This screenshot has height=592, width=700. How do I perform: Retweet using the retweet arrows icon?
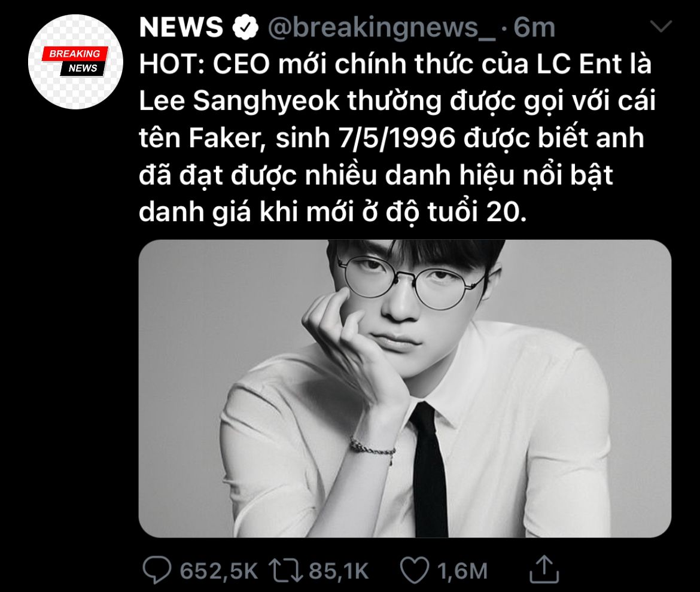click(286, 570)
